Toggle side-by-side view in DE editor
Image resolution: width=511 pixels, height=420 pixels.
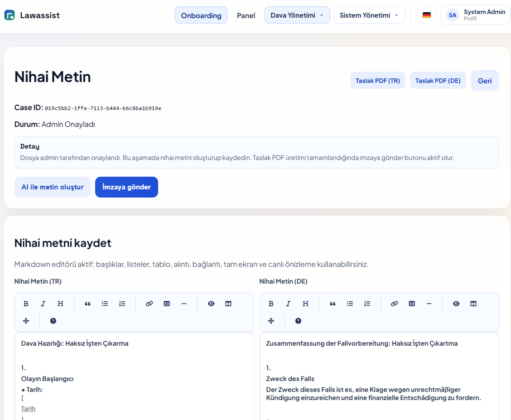473,304
